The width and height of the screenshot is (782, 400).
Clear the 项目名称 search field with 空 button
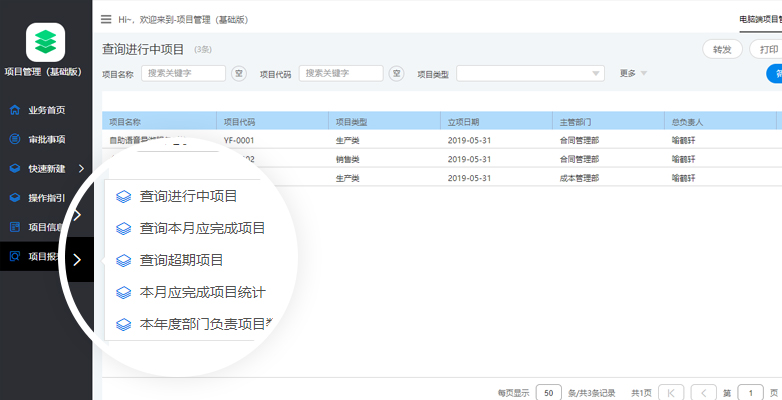click(239, 73)
